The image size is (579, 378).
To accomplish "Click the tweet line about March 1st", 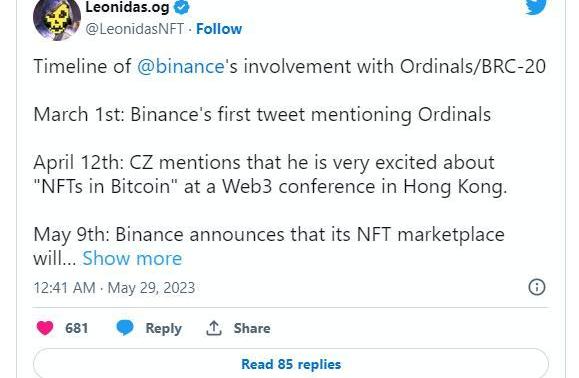I will pos(262,114).
